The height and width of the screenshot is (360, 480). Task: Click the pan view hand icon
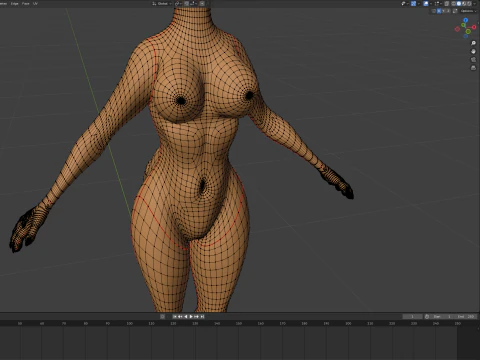[473, 51]
